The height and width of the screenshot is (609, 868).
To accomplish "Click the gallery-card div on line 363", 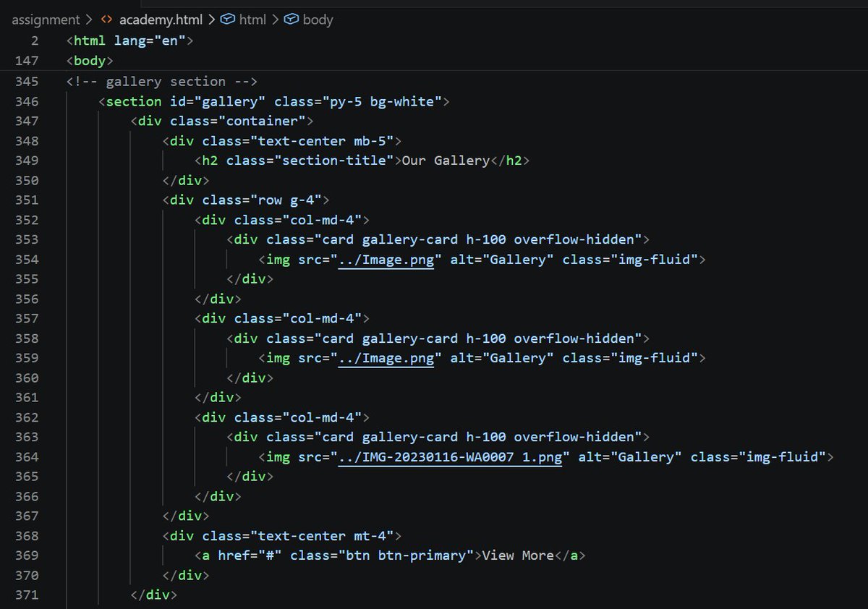I will [438, 437].
